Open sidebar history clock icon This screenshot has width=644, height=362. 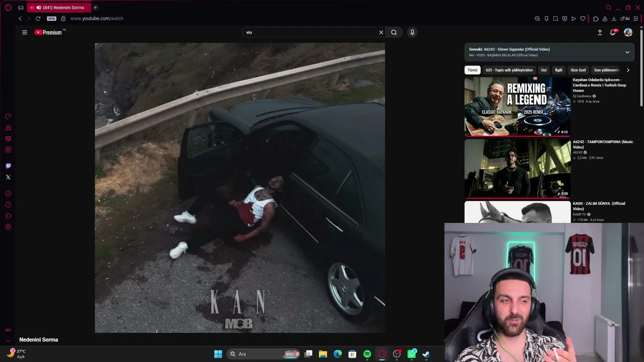click(8, 205)
